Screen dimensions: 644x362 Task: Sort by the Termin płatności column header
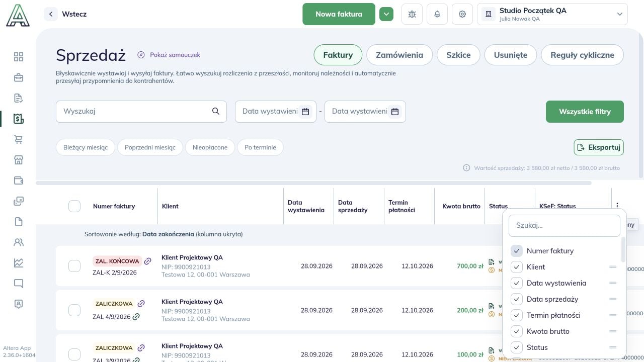[401, 206]
